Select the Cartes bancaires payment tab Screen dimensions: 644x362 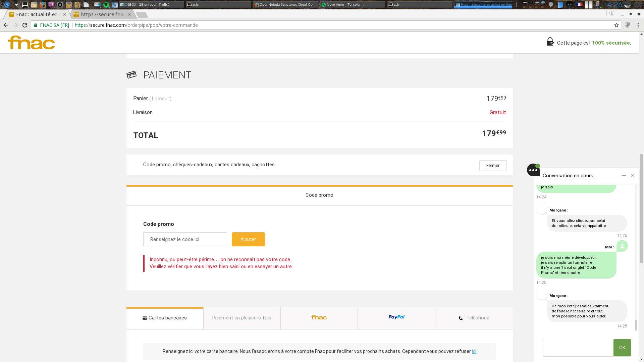(x=165, y=318)
